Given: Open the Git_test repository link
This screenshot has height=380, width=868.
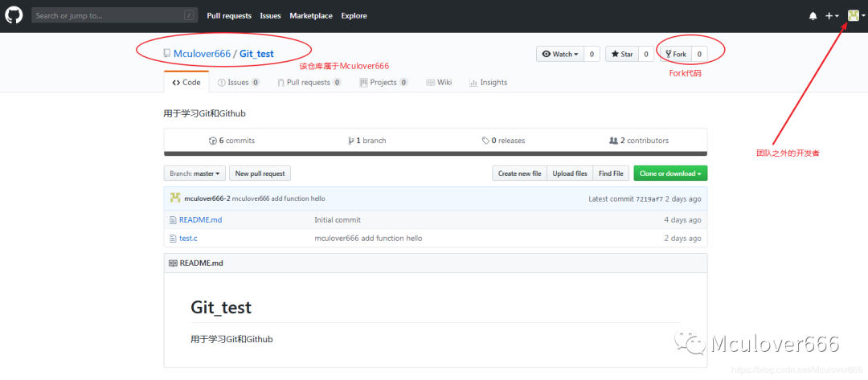Looking at the screenshot, I should (256, 54).
